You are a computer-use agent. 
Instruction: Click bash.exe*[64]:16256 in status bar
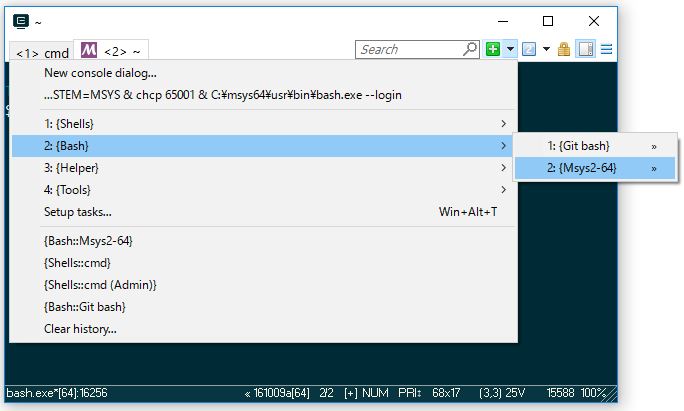click(57, 393)
